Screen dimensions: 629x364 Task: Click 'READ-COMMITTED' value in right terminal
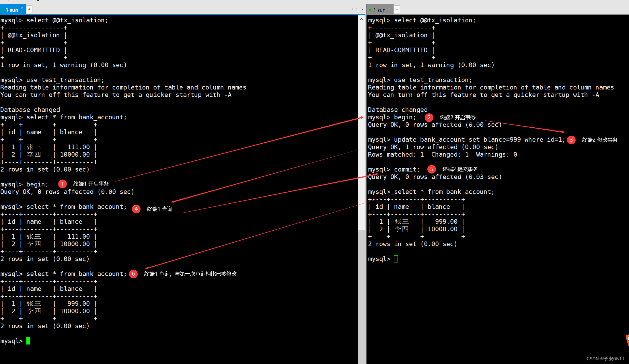(x=401, y=50)
